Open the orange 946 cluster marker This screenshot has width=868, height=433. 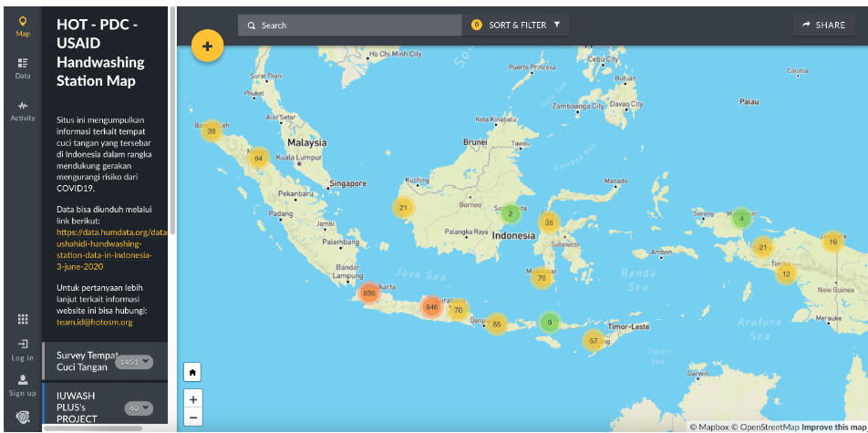(x=431, y=307)
